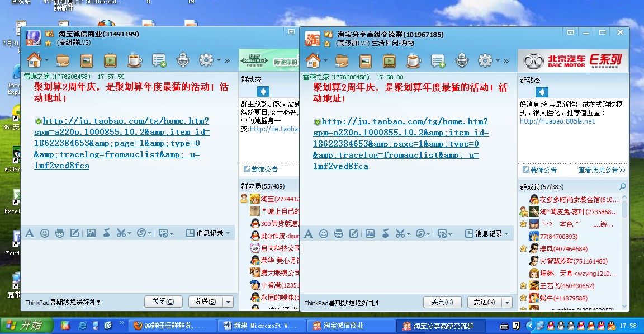644x334 pixels.
Task: Start discussion group icon in 淘宝分享高级交流群 window
Action: click(438, 61)
